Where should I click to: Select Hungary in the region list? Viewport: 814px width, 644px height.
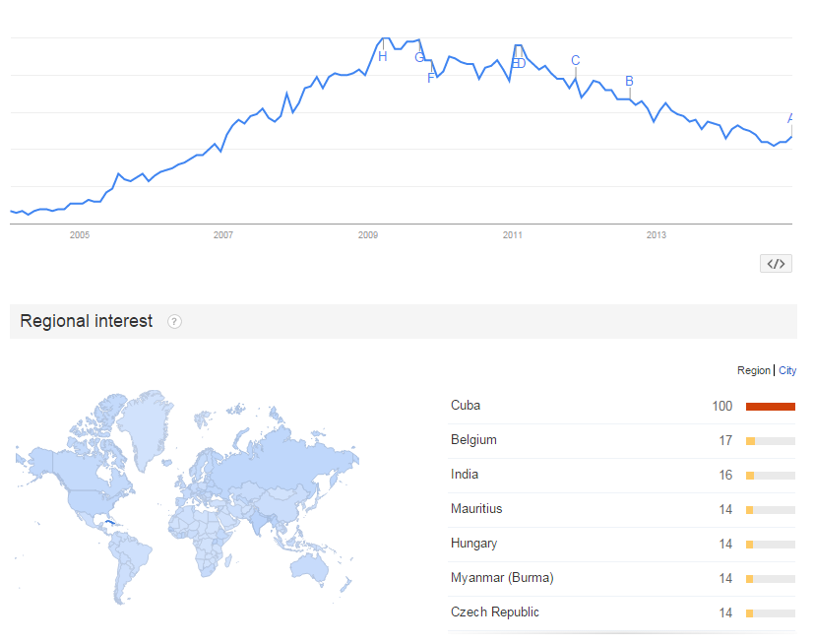(473, 544)
